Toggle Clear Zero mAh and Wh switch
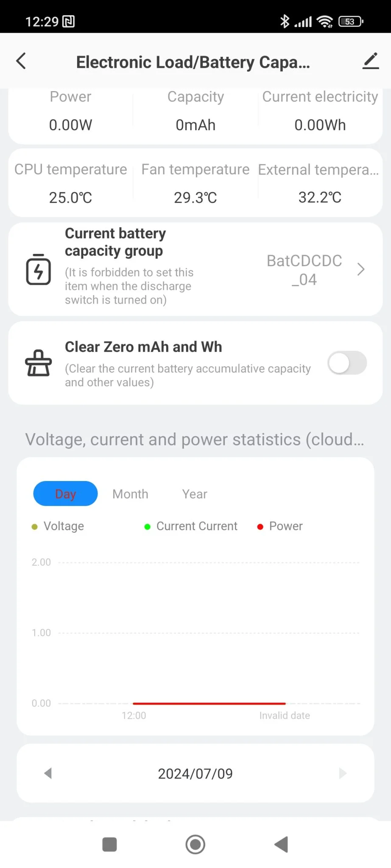391x868 pixels. 347,363
